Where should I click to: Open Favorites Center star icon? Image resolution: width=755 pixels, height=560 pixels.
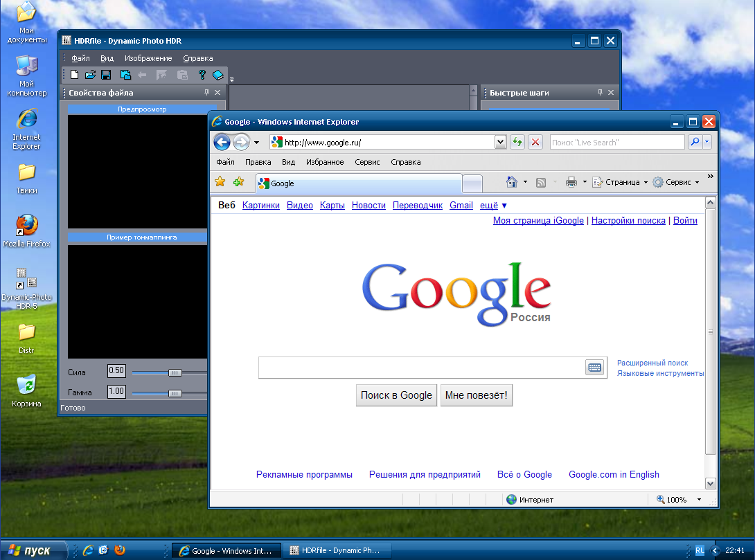(x=220, y=182)
